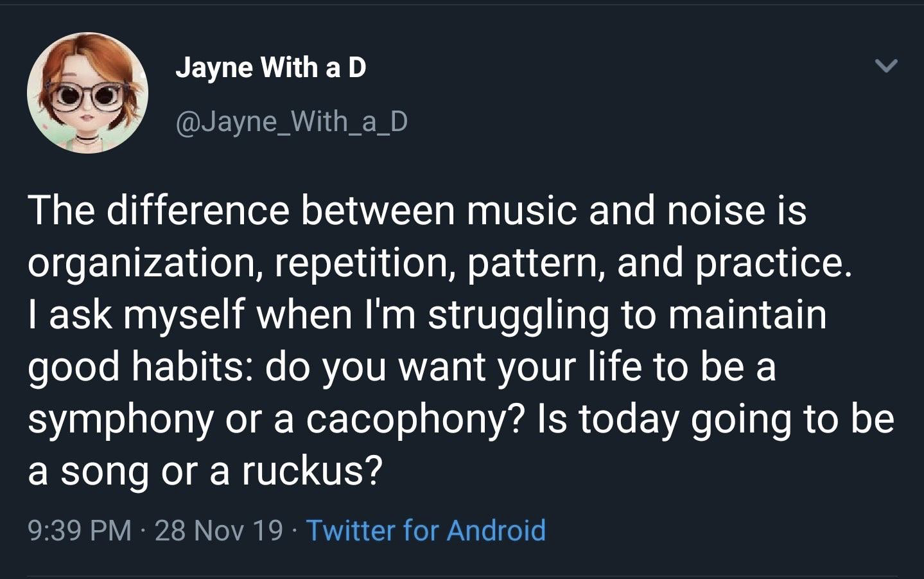Open Jayne's cartoon avatar profile picture
Viewport: 924px width, 579px height.
point(87,93)
